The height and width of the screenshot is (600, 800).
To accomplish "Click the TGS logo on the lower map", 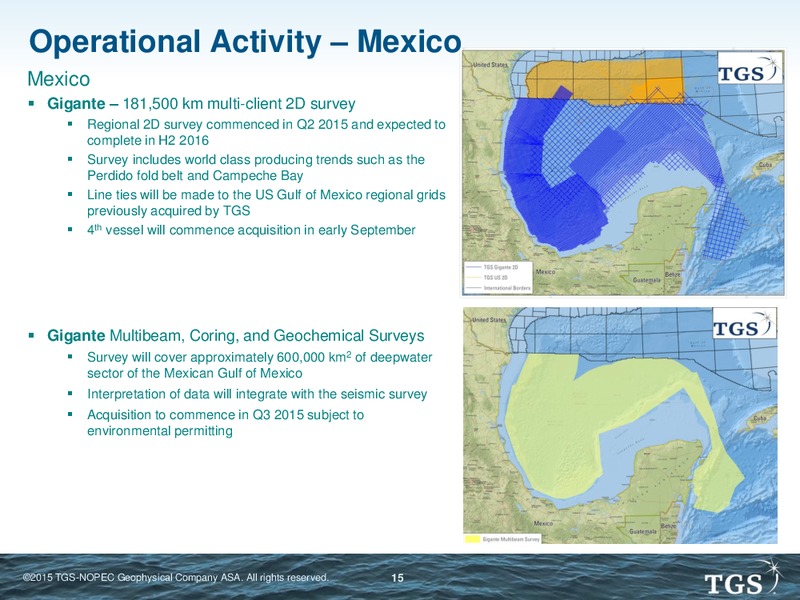I will [x=744, y=322].
